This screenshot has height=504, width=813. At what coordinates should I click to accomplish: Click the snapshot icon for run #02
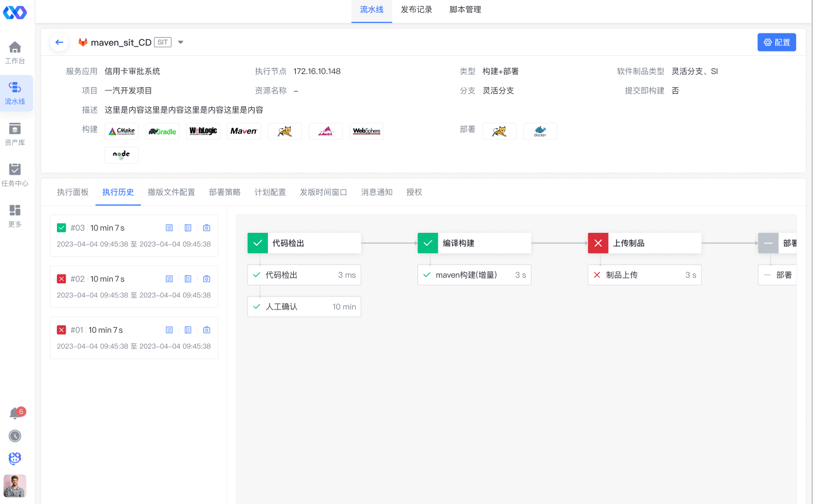point(207,279)
